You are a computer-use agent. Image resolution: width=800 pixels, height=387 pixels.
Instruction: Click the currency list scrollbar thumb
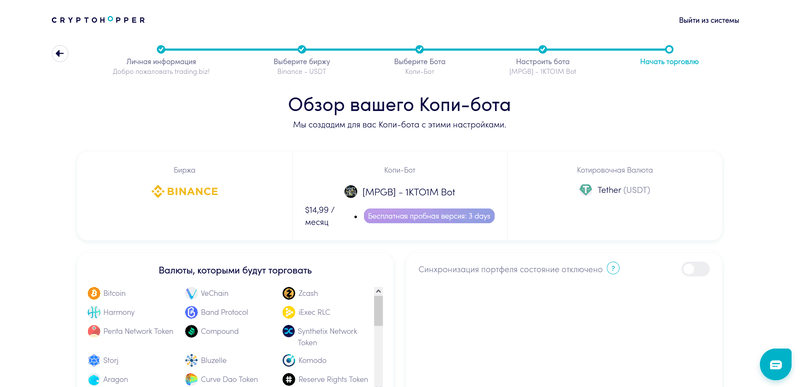(378, 311)
